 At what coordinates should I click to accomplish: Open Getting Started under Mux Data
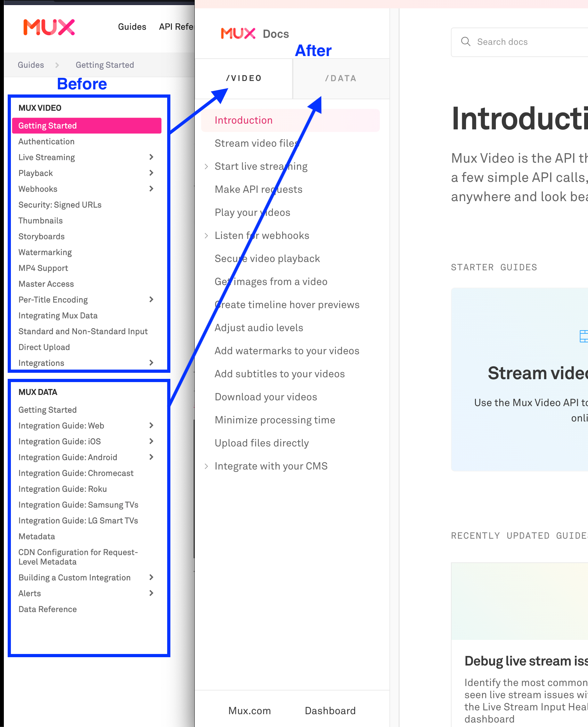(x=47, y=410)
